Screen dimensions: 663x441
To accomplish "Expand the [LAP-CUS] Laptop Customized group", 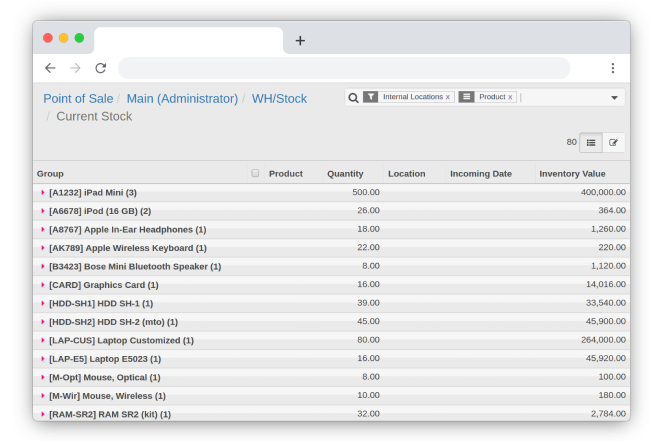I will 43,340.
